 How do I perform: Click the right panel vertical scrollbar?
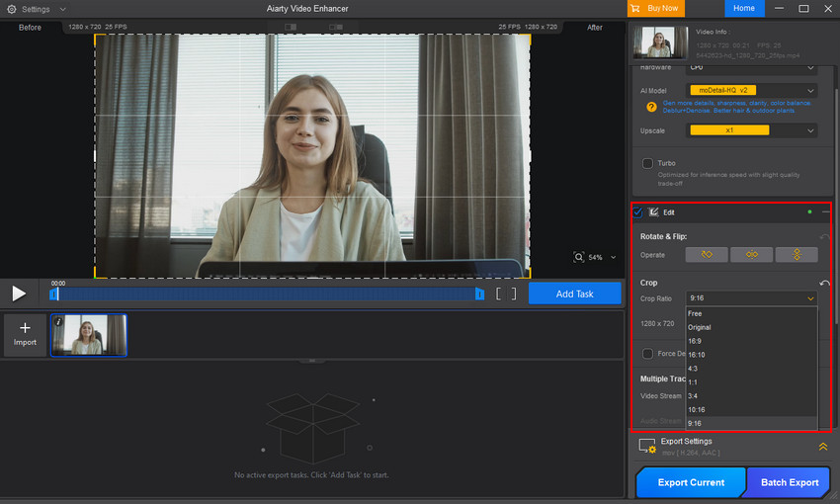pos(836,207)
